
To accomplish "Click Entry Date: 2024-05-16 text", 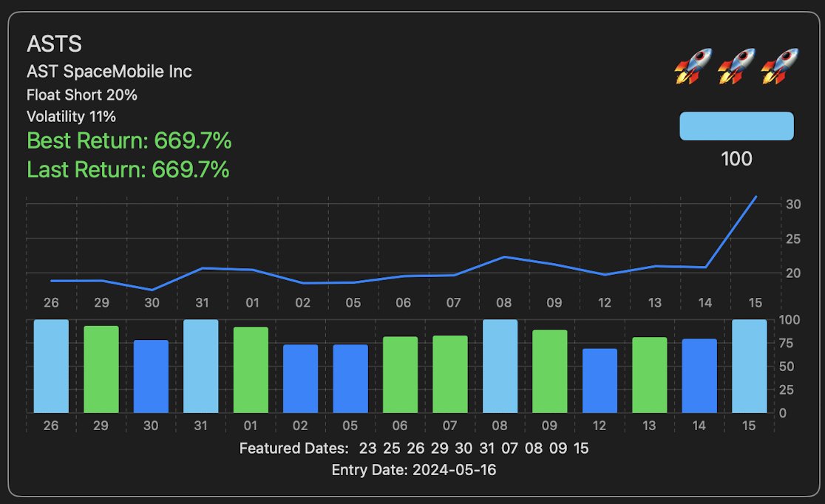I will click(413, 470).
